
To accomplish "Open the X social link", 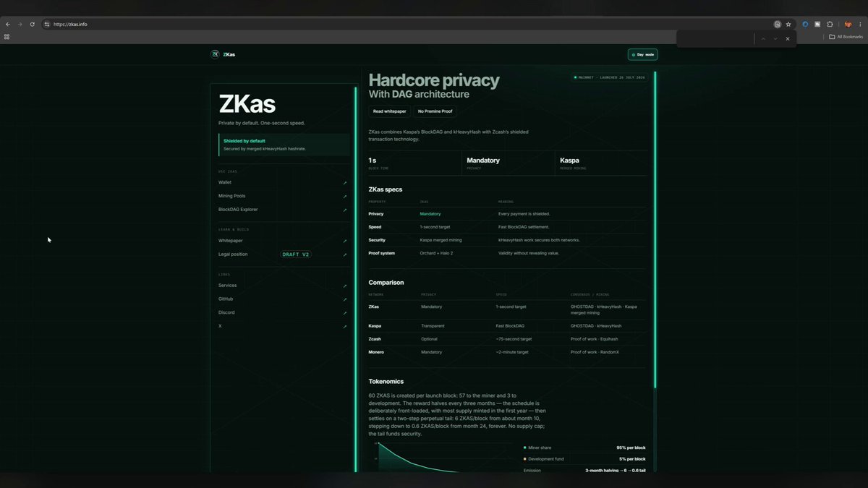I will click(x=220, y=326).
